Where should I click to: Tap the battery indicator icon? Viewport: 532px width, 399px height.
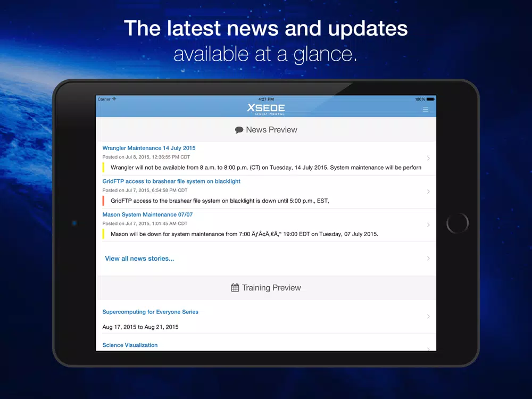click(430, 99)
